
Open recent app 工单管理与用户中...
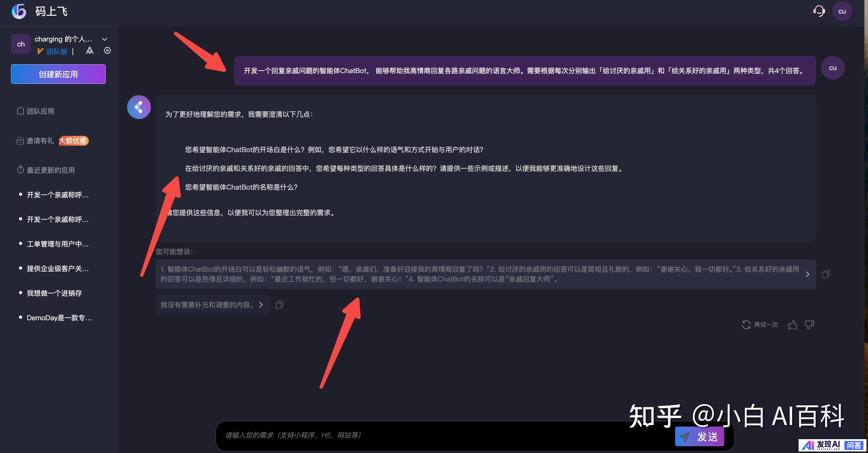tap(58, 244)
